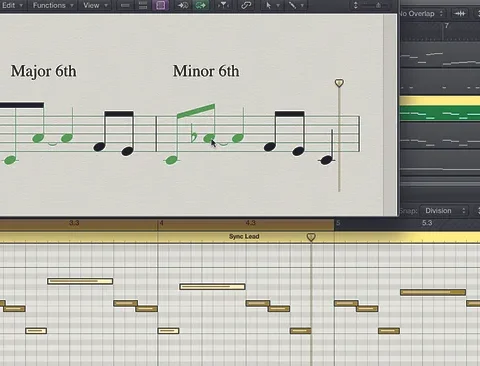Click the waveform zoom icon
Screen dimensions: 480x366
click(x=460, y=14)
